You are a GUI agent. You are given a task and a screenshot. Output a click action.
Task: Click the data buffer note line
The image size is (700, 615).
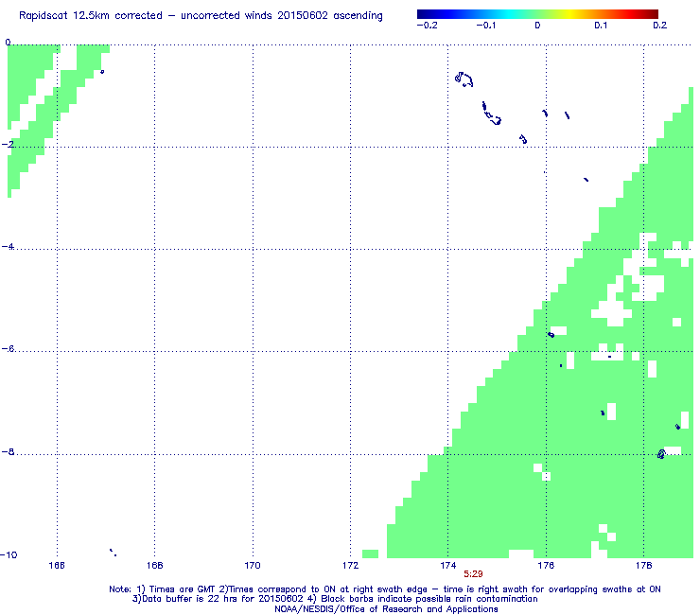click(x=335, y=599)
